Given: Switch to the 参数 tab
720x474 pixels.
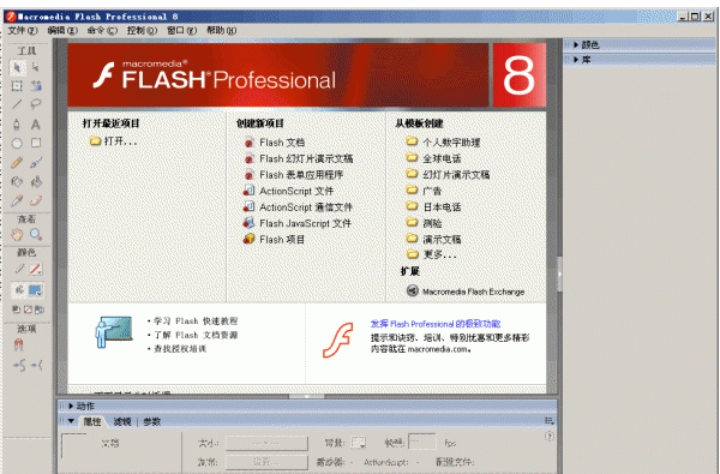Looking at the screenshot, I should click(x=152, y=422).
